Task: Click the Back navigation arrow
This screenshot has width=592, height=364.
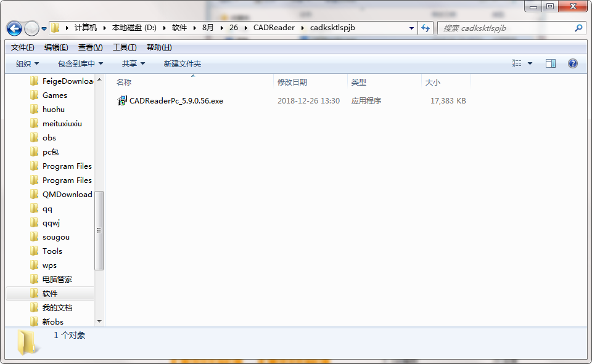Action: click(x=14, y=28)
